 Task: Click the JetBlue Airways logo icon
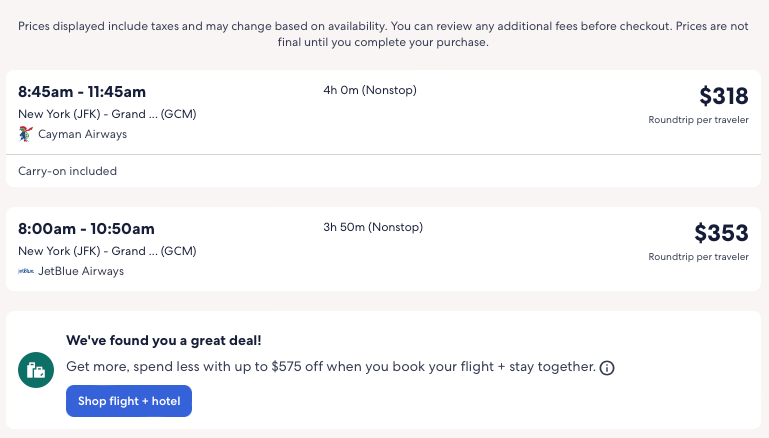tap(26, 271)
